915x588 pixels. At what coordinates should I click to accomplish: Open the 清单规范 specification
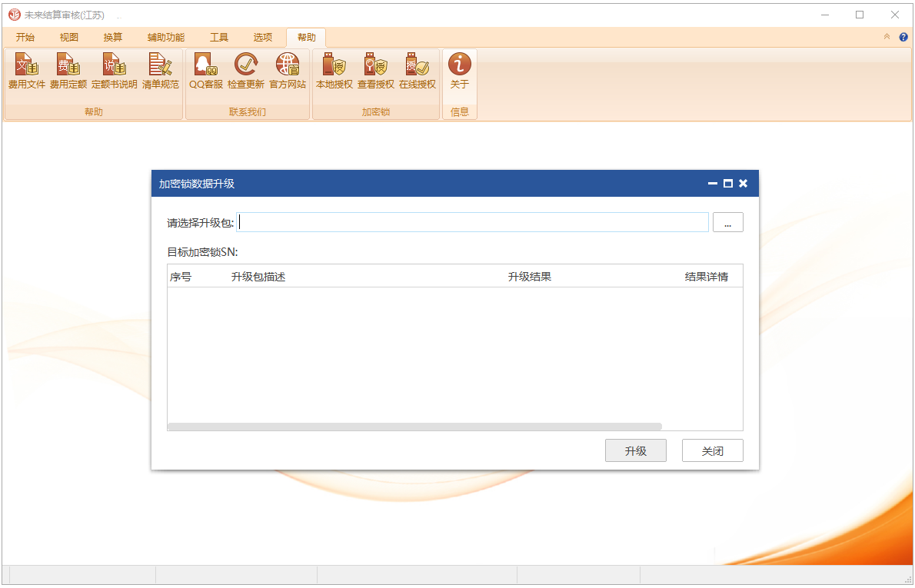click(161, 71)
